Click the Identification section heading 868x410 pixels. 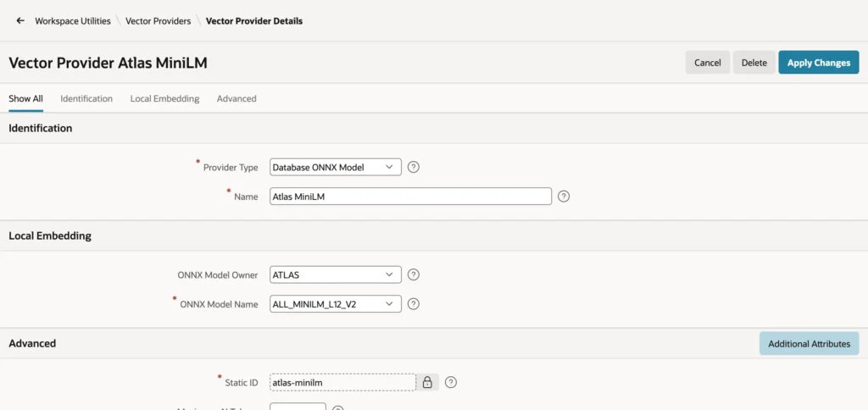click(x=41, y=128)
